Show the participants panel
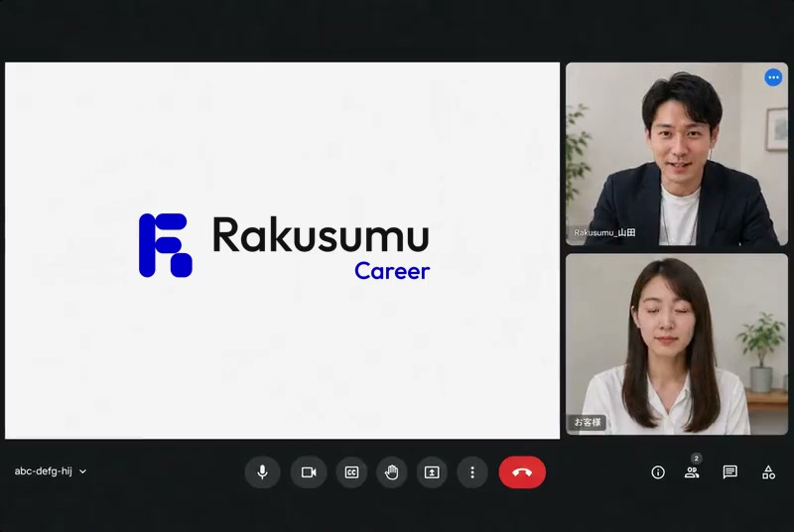 tap(692, 472)
